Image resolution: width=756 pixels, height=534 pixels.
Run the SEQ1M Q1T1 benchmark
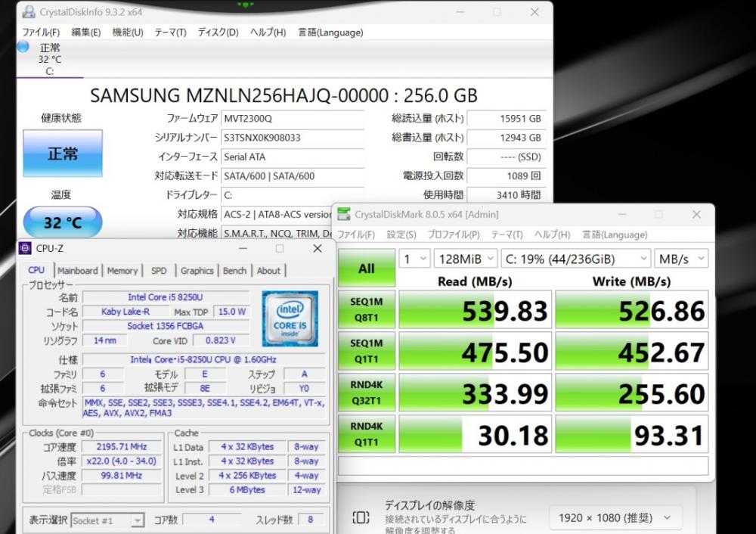367,351
